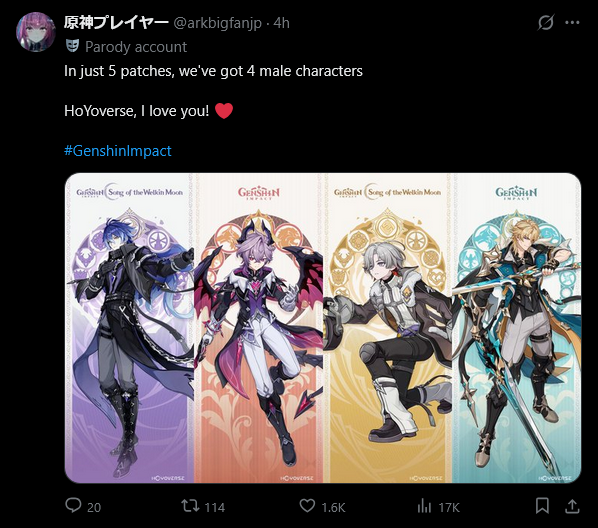Click the reply speech bubble icon
This screenshot has width=598, height=528.
[x=73, y=505]
